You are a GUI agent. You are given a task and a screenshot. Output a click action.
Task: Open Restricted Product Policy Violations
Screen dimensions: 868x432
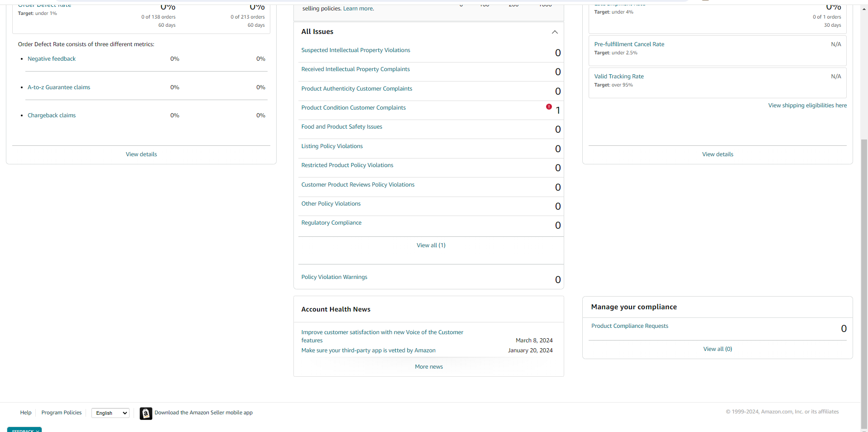click(347, 165)
